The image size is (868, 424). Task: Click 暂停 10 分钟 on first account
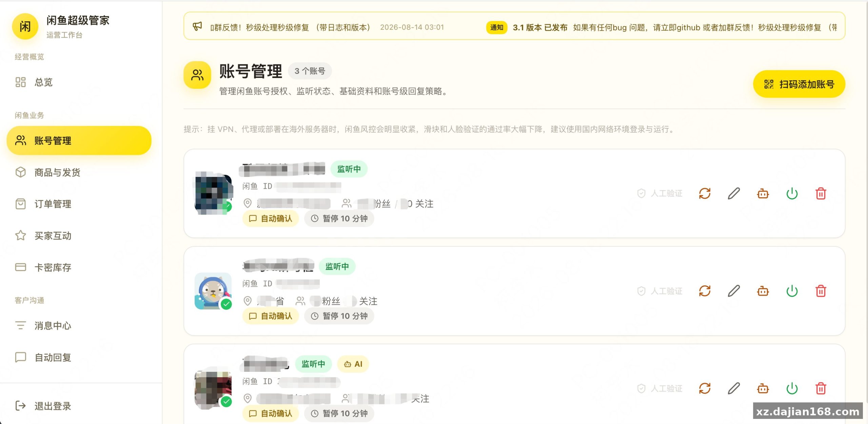[x=339, y=219]
